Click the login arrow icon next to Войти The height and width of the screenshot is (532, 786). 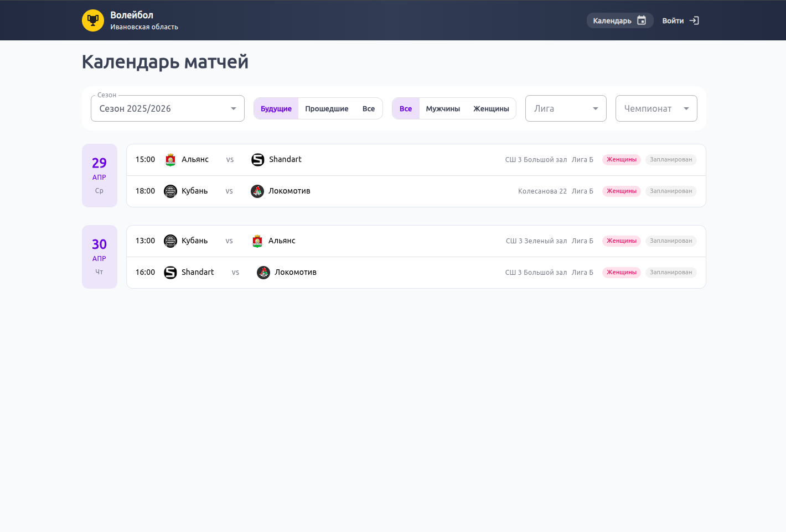[695, 20]
